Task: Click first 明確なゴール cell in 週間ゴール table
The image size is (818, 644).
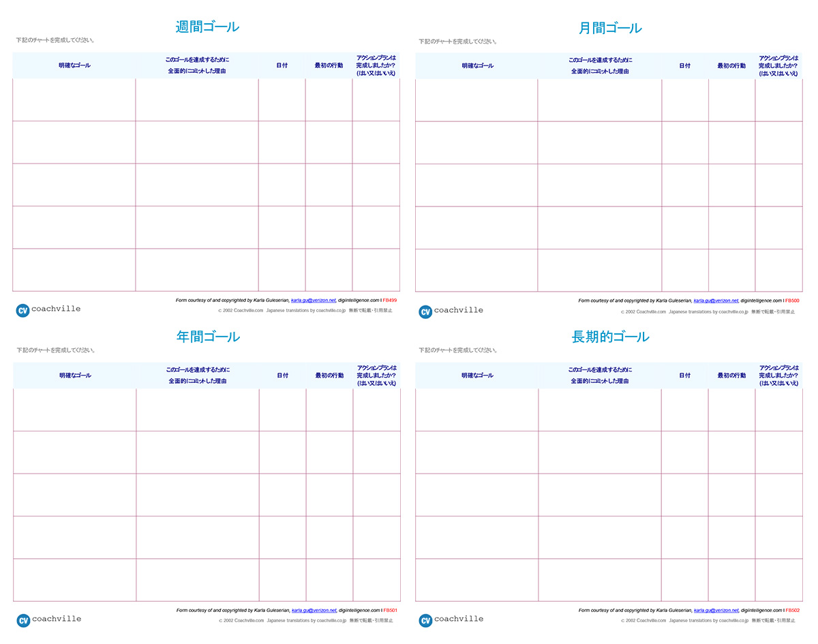Action: point(74,100)
